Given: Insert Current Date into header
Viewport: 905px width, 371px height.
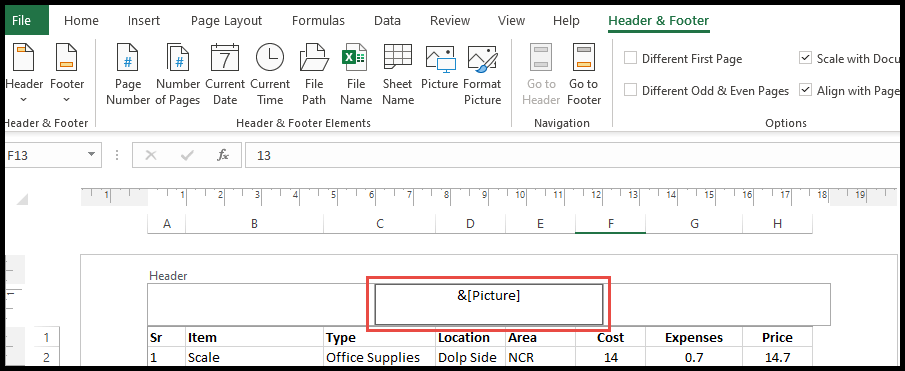Looking at the screenshot, I should point(225,74).
